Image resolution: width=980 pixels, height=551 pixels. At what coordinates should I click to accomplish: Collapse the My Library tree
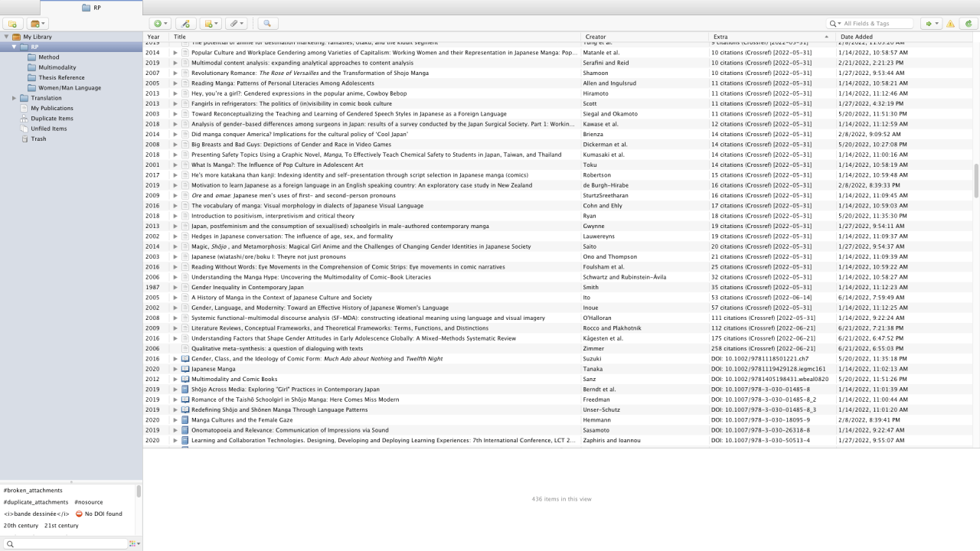click(6, 37)
